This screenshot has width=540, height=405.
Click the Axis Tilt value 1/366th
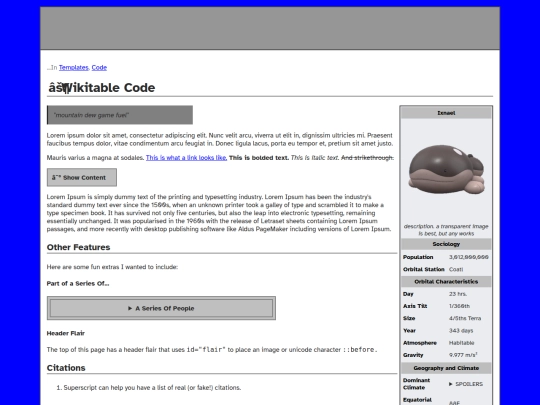(459, 306)
